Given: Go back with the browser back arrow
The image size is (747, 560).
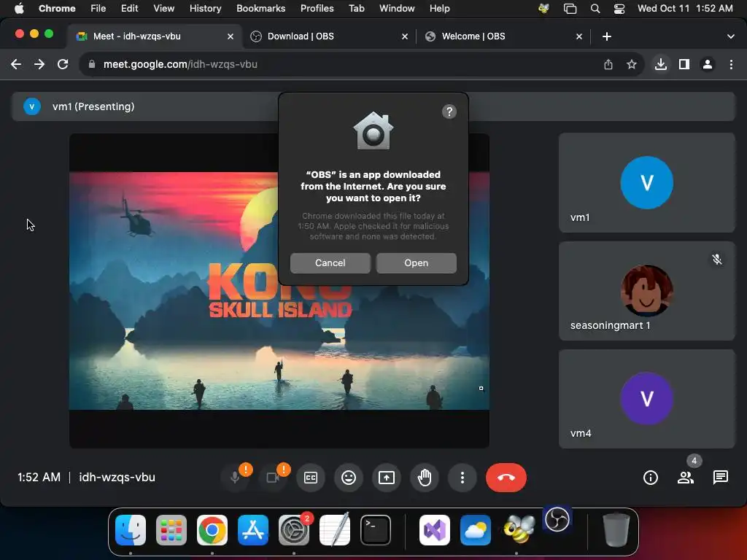Looking at the screenshot, I should [16, 64].
